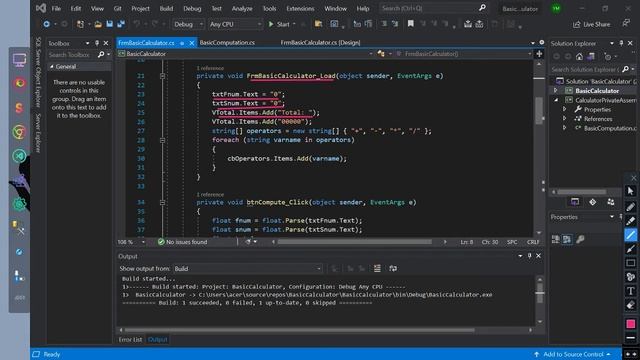Toggle bookmark icon in the toolbar

click(411, 24)
